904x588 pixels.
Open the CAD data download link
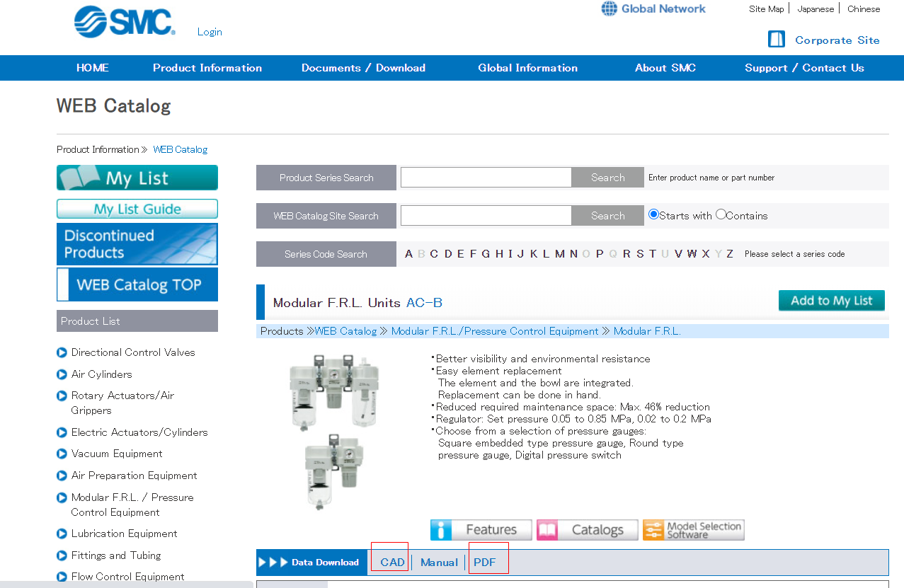[x=392, y=563]
